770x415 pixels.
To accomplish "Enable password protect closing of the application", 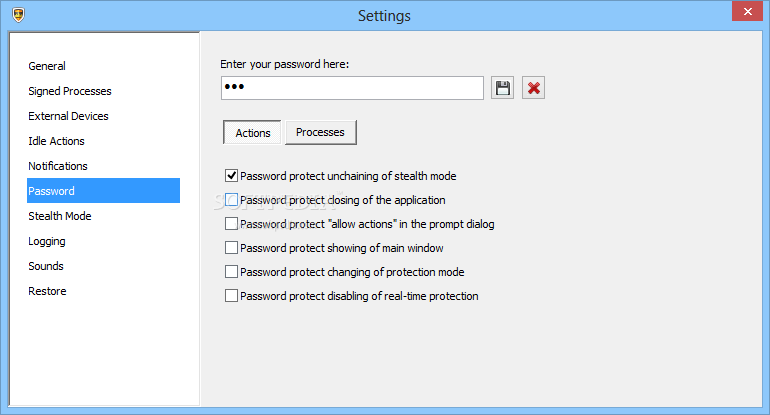I will [x=231, y=200].
